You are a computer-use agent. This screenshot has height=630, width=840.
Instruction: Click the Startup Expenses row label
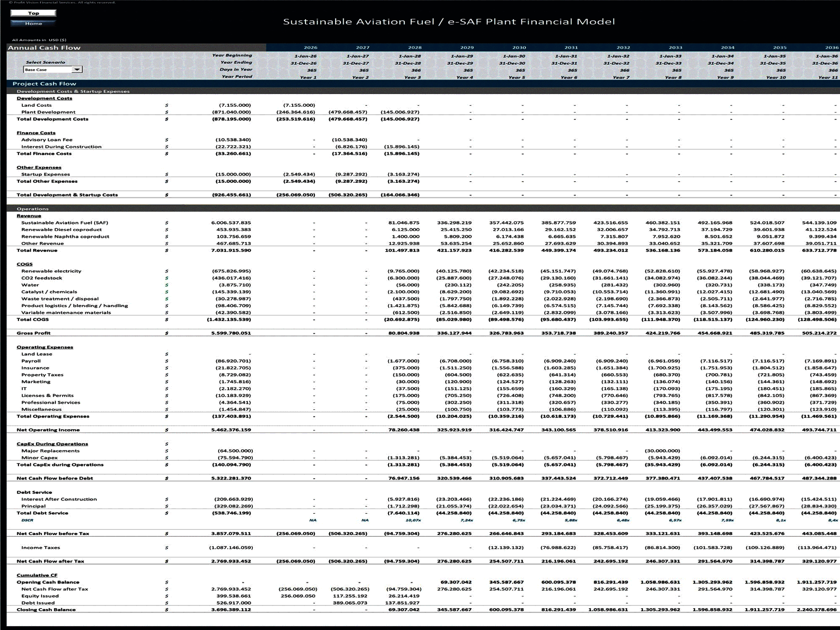click(45, 175)
